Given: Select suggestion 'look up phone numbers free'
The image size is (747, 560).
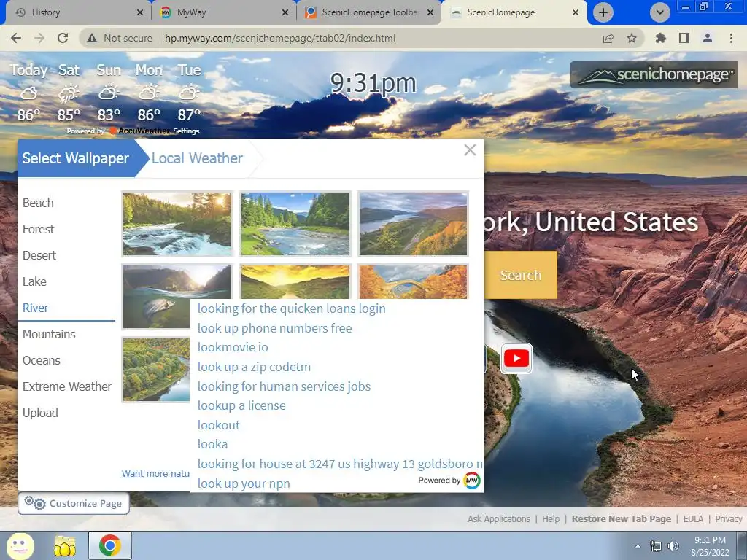Looking at the screenshot, I should (275, 328).
